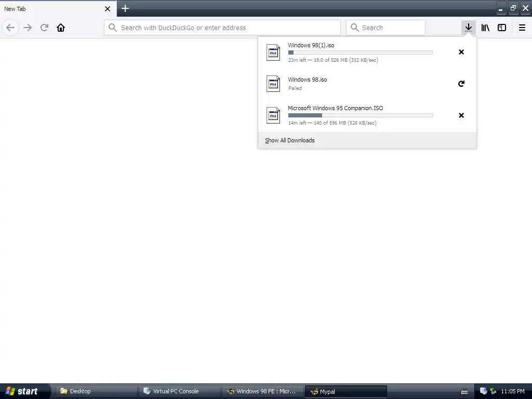Click the Microsoft Windows 95 Companion.ISO name

point(335,108)
